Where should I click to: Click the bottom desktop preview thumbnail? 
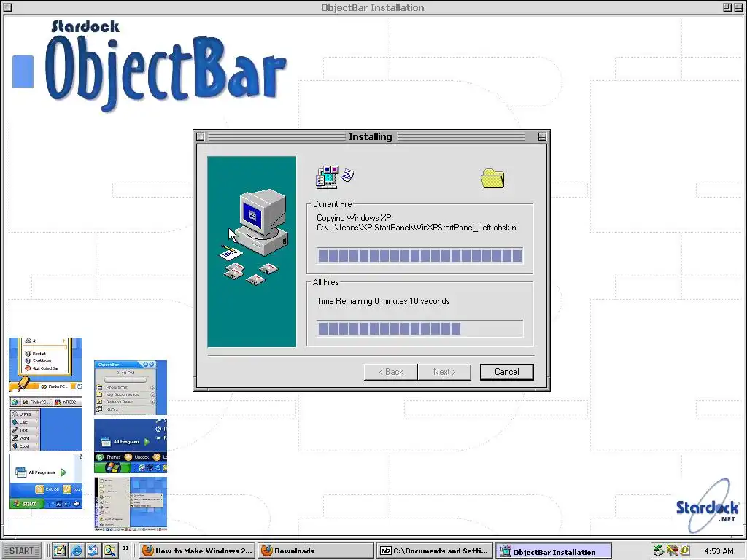pyautogui.click(x=131, y=504)
